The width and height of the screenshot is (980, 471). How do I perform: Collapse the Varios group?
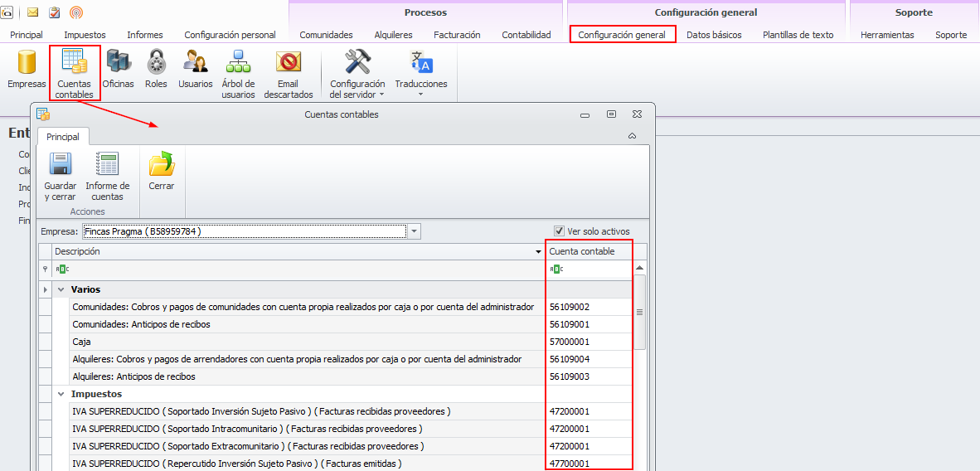pyautogui.click(x=61, y=289)
